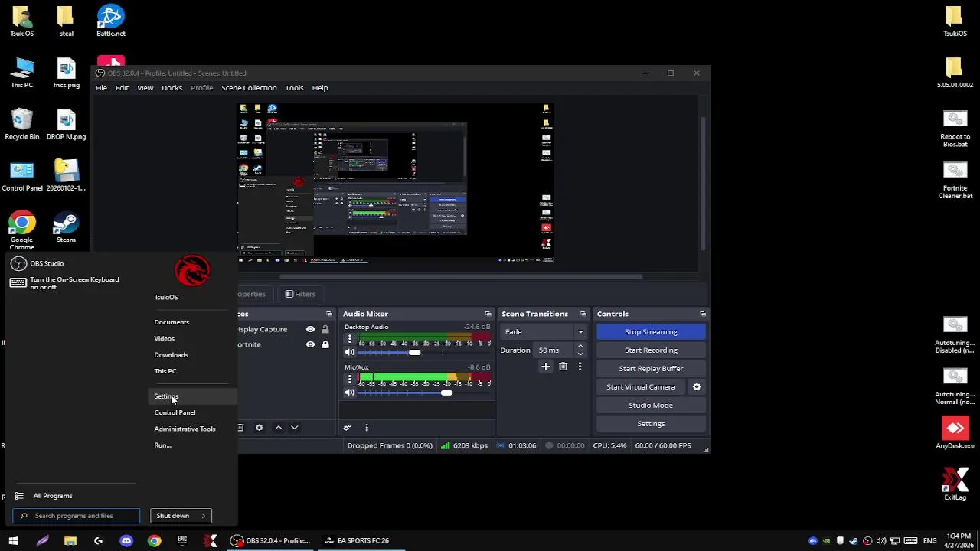
Task: Open the OBS View menu
Action: click(145, 88)
